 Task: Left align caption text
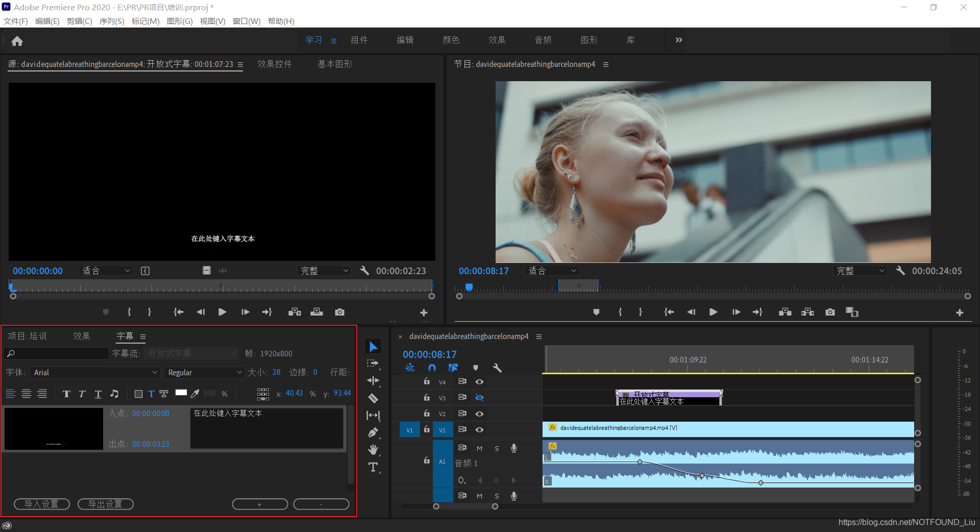[x=10, y=394]
